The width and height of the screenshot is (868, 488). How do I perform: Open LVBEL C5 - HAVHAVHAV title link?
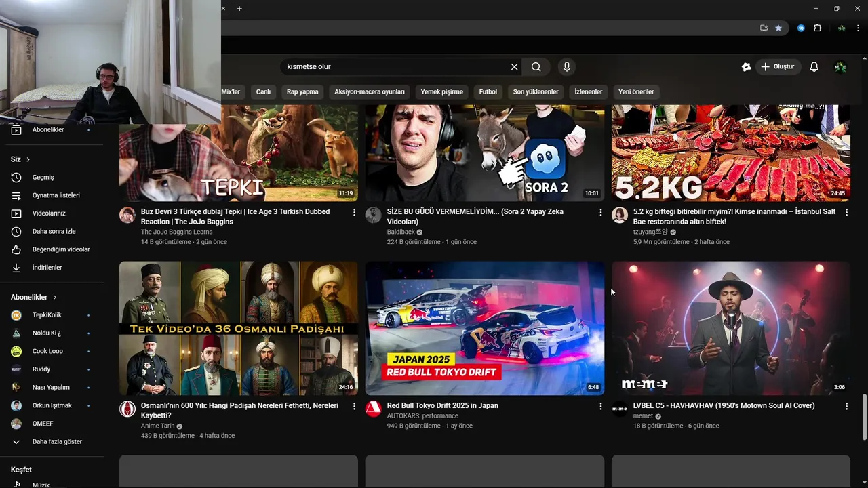pyautogui.click(x=724, y=405)
